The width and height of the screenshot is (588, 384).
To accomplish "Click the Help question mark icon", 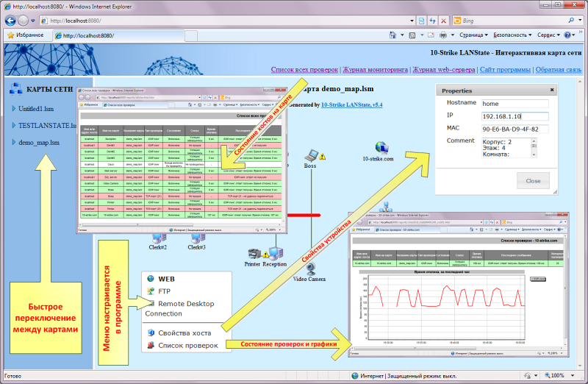I will click(567, 35).
